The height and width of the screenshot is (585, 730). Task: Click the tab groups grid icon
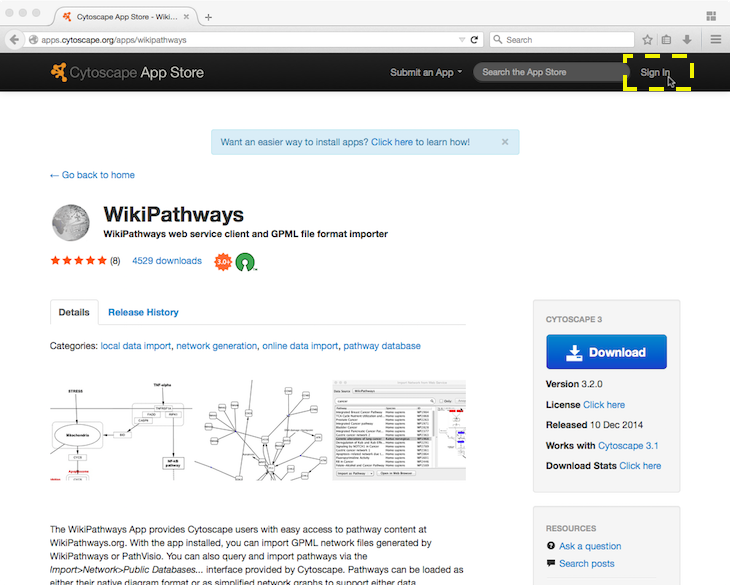pyautogui.click(x=711, y=16)
